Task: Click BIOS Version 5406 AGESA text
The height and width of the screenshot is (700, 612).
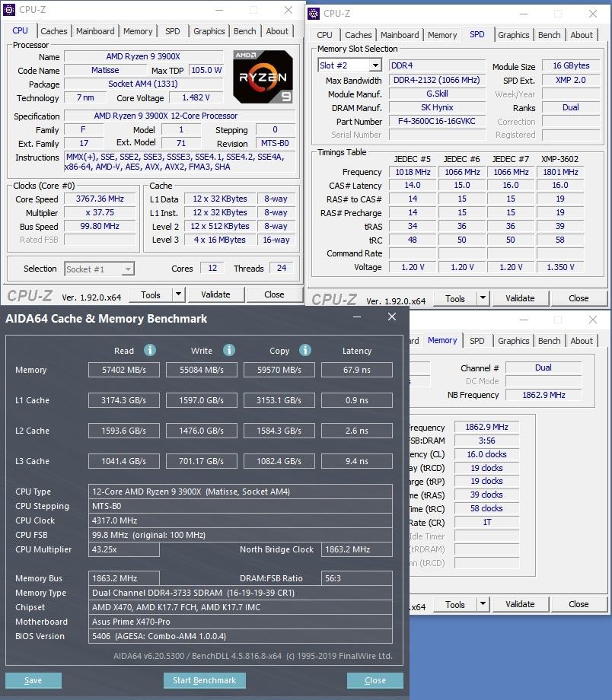Action: click(241, 636)
